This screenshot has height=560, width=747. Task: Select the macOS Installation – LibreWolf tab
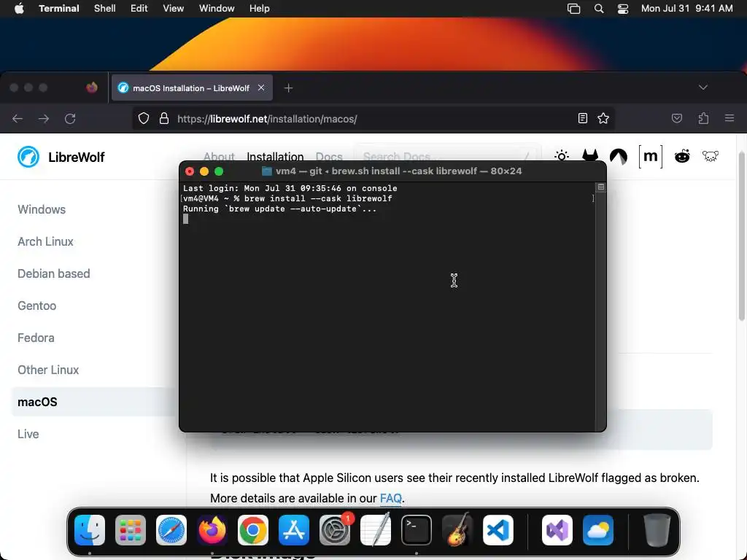(192, 87)
